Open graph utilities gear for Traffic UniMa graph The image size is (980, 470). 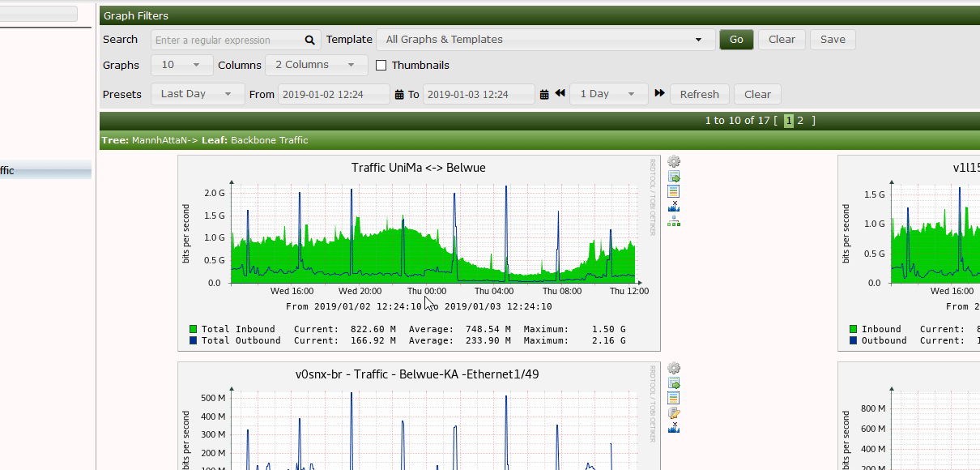point(674,162)
